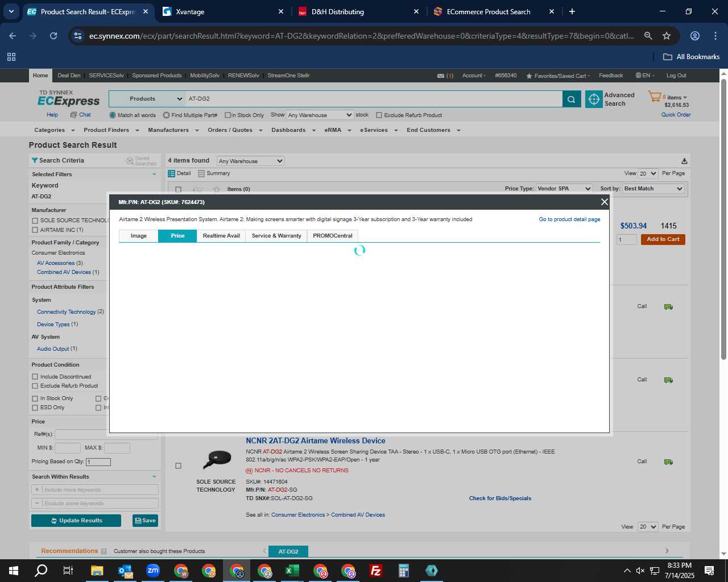Click the mail notifications icon
The height and width of the screenshot is (582, 728).
[x=441, y=76]
